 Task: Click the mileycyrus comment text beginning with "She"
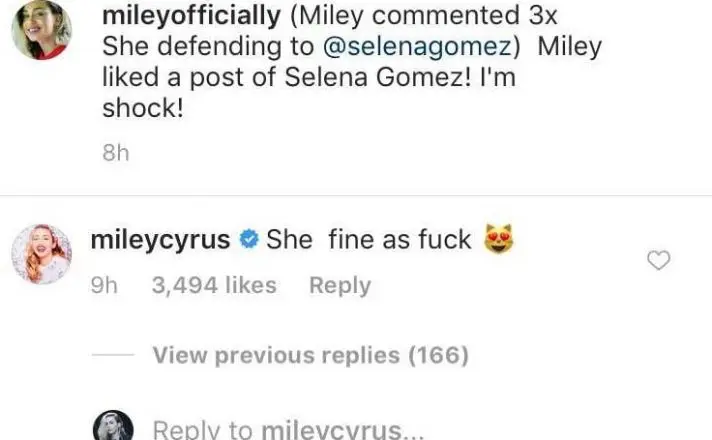tap(368, 240)
